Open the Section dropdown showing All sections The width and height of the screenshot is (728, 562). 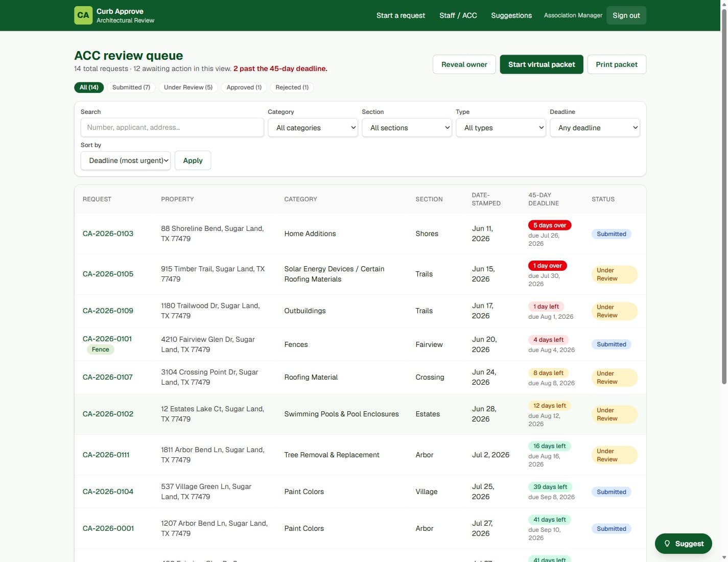point(407,128)
